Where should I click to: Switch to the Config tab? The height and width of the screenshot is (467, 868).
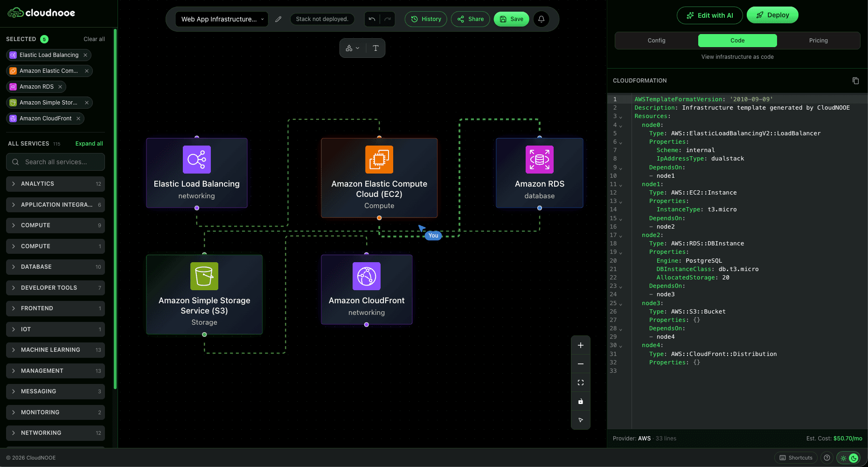656,41
